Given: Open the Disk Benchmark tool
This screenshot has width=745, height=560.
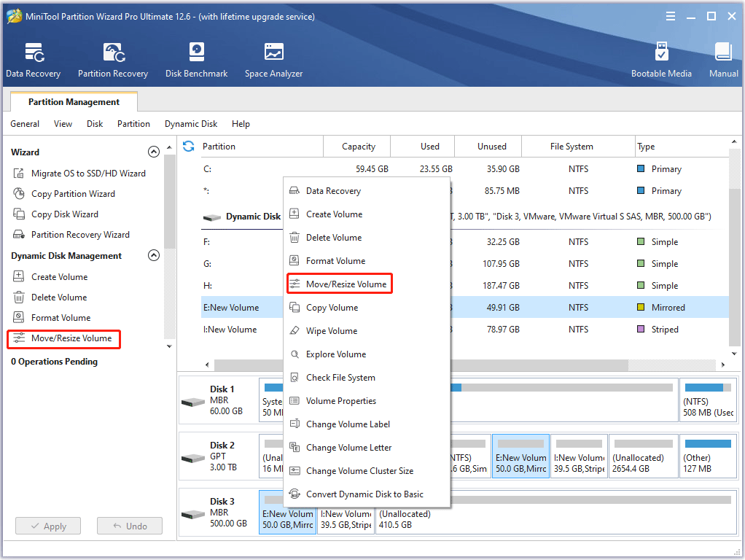Looking at the screenshot, I should tap(196, 60).
